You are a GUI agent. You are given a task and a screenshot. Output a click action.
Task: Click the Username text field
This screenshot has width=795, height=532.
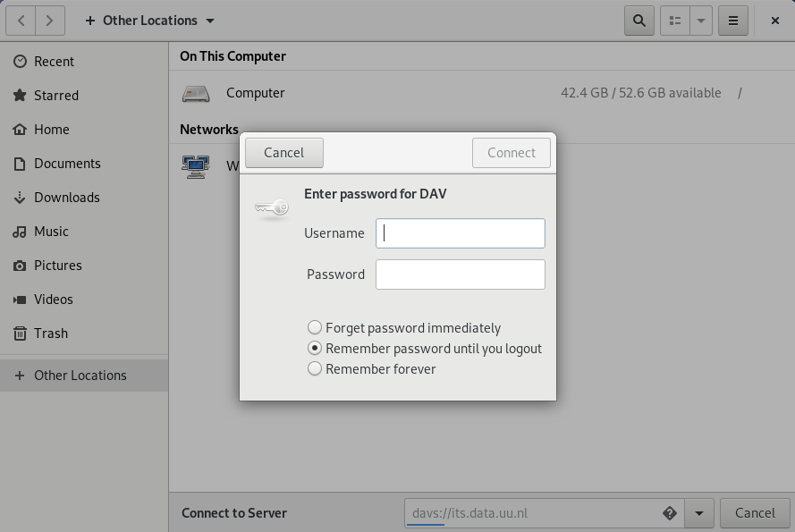tap(460, 233)
